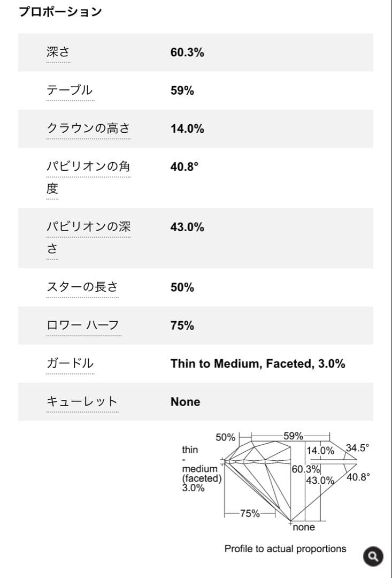Click the パビリオンの深さ label
This screenshot has height=578, width=392.
pyautogui.click(x=88, y=227)
